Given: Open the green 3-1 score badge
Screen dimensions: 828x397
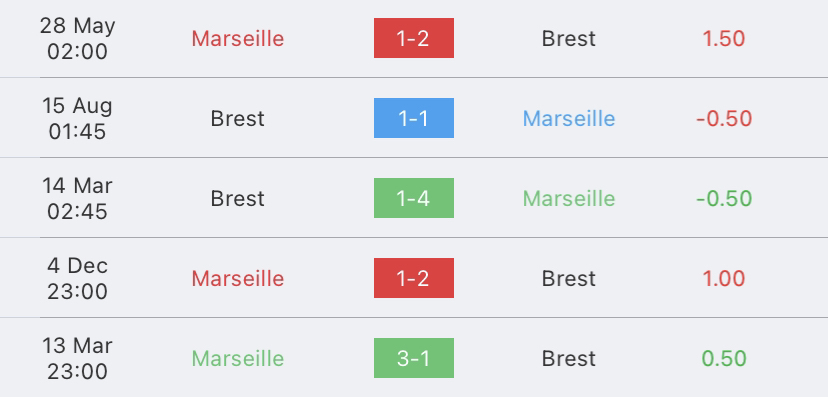Looking at the screenshot, I should (413, 358).
